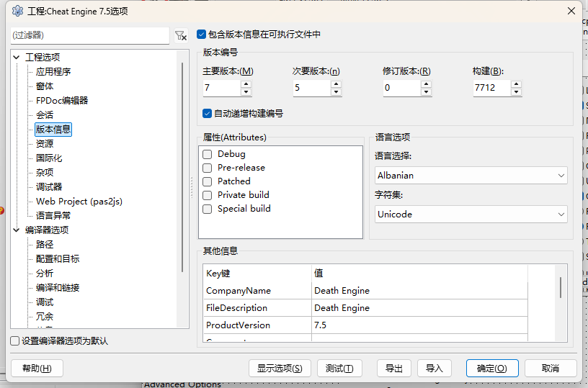Toggle set compiler options as default
Viewport: 588px width, 388px height.
coord(15,340)
